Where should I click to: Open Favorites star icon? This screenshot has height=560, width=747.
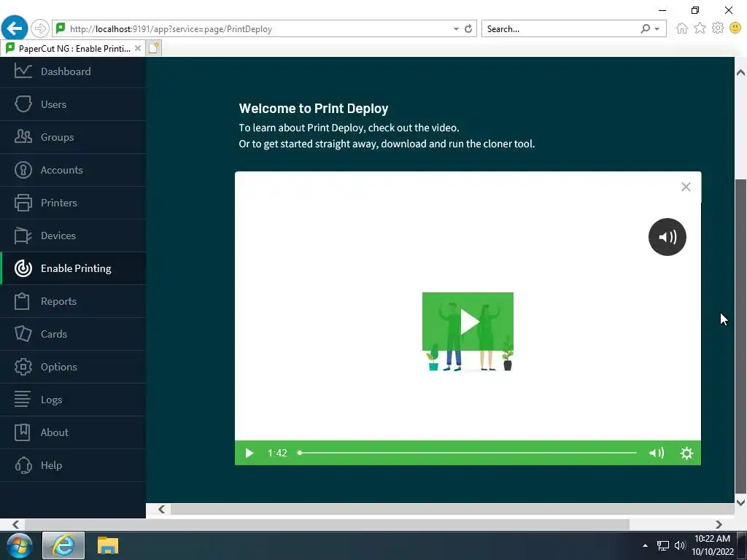point(700,28)
